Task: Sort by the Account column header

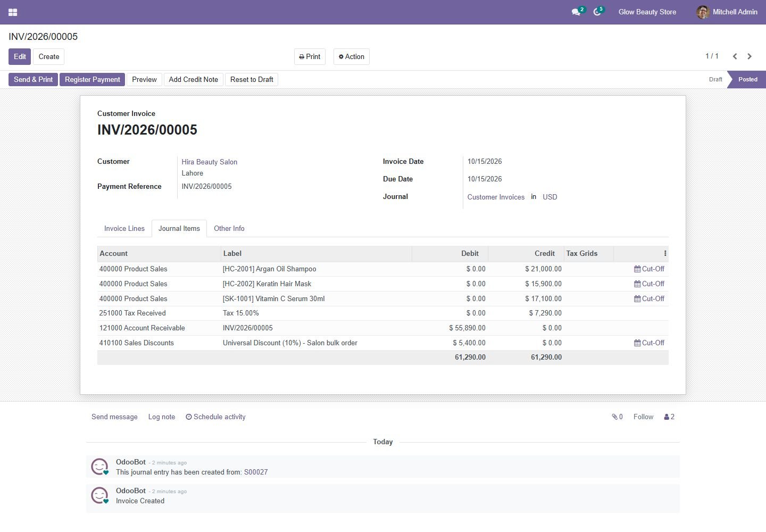Action: pyautogui.click(x=159, y=254)
